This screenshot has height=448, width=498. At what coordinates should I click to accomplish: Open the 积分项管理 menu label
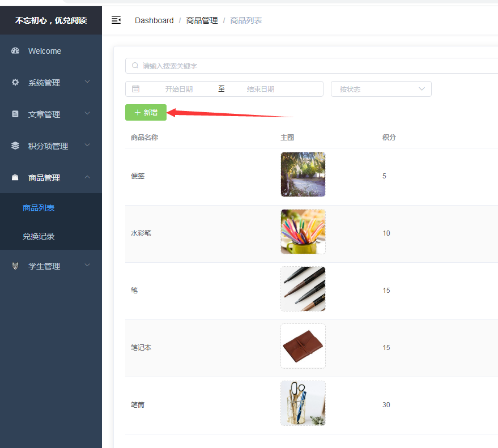coord(48,146)
